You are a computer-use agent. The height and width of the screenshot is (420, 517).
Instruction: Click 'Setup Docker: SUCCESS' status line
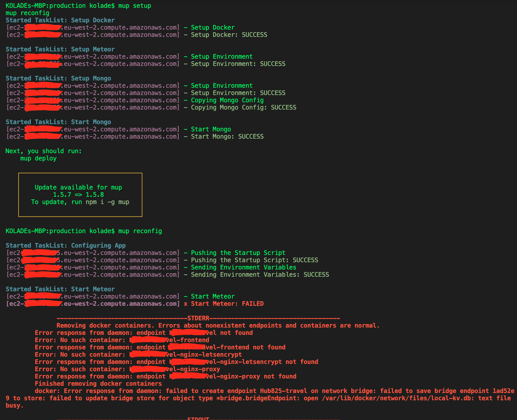229,35
